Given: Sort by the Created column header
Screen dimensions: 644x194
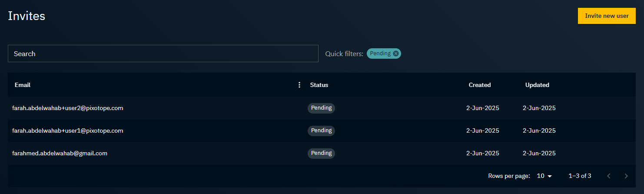Looking at the screenshot, I should tap(480, 85).
